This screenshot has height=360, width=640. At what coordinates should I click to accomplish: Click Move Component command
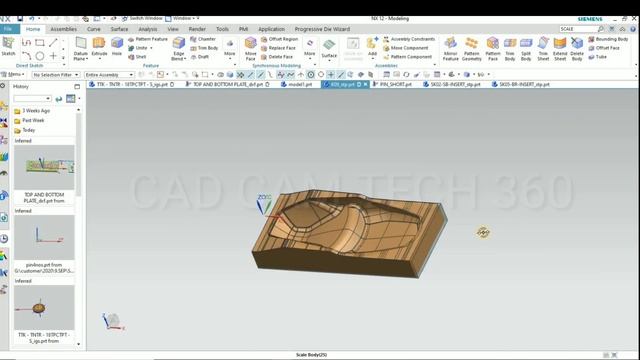click(405, 48)
